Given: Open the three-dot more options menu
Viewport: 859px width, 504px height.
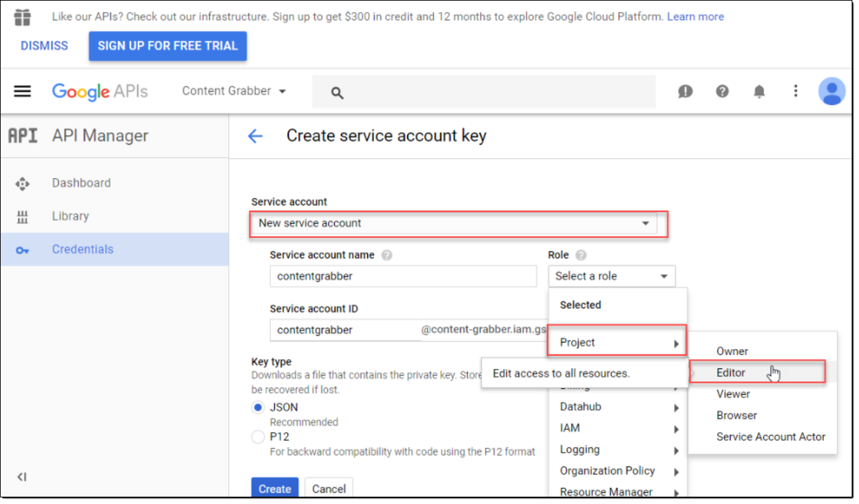Looking at the screenshot, I should 795,91.
